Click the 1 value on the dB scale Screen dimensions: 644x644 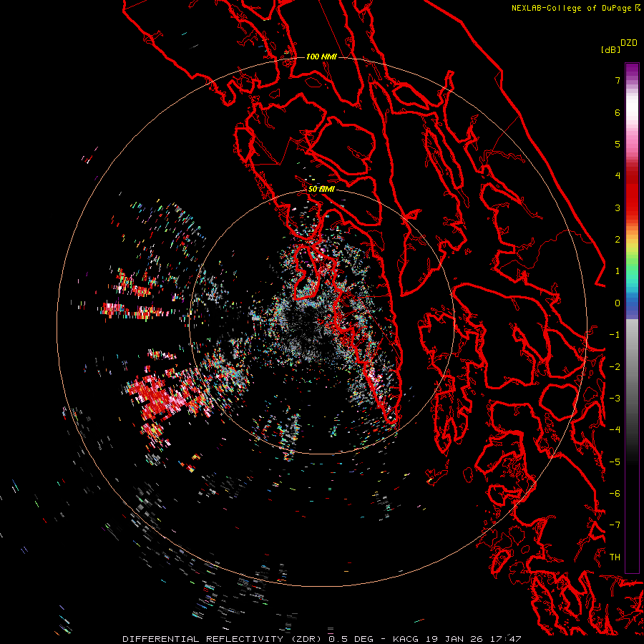tap(618, 271)
